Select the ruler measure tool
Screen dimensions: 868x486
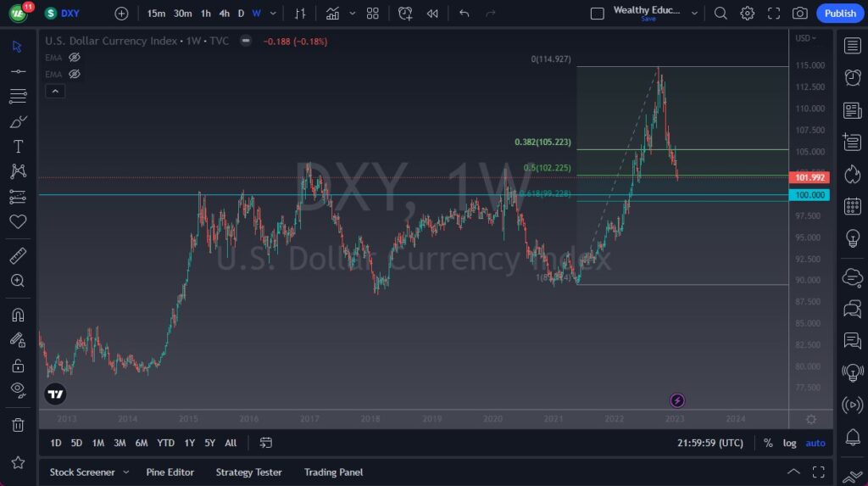click(x=18, y=255)
